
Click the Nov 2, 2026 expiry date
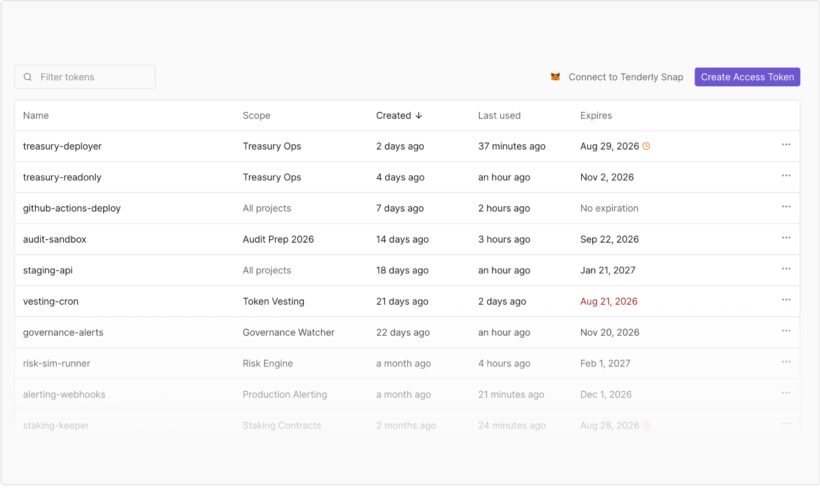pos(607,177)
